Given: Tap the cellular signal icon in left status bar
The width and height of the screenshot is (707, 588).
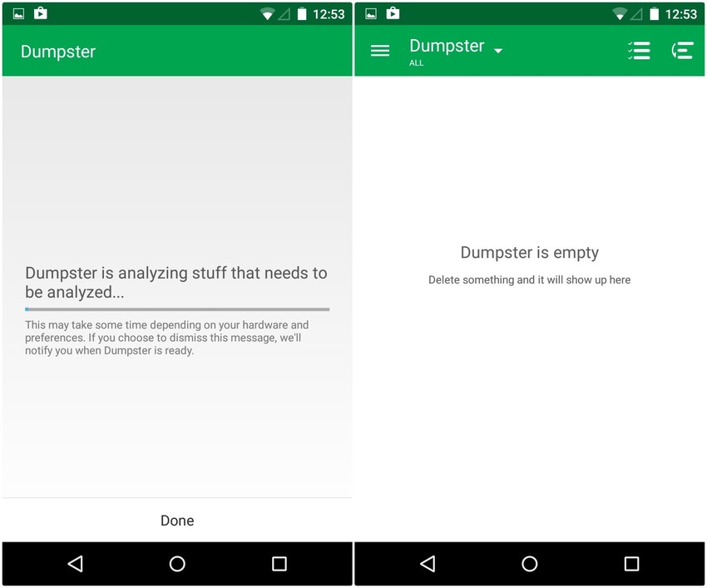Looking at the screenshot, I should pos(284,14).
